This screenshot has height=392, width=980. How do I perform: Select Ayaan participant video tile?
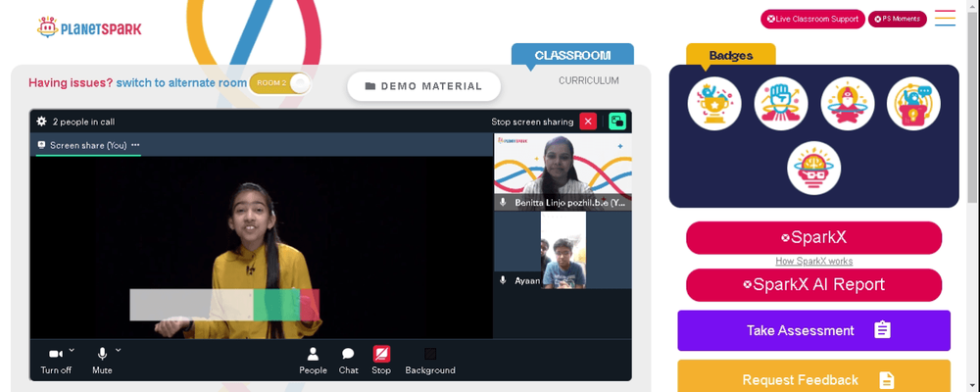coord(563,250)
